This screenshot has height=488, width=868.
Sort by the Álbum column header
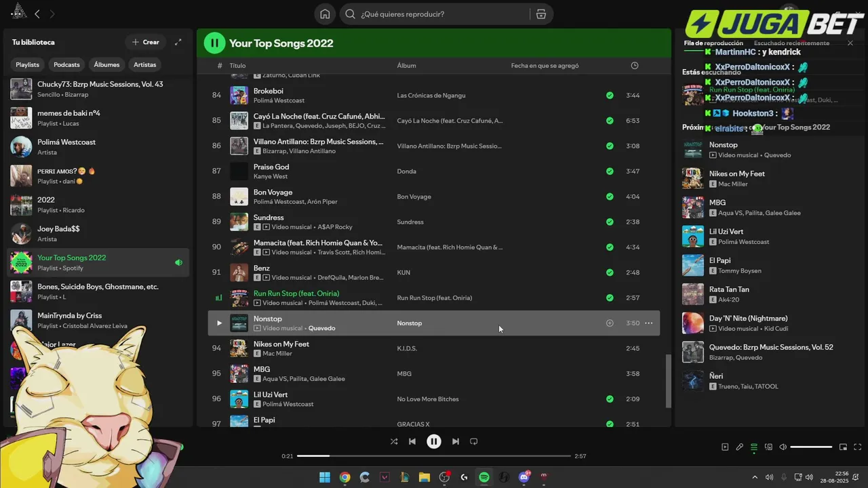(x=407, y=66)
